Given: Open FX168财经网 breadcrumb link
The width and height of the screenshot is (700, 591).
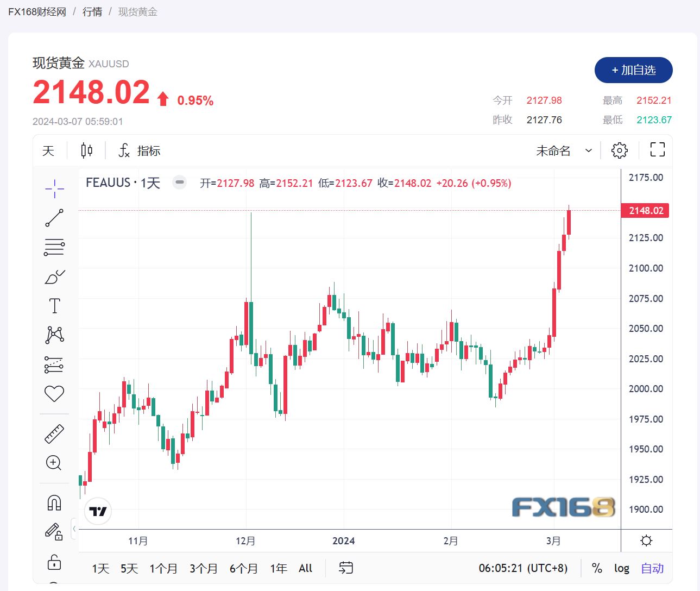Looking at the screenshot, I should [37, 12].
